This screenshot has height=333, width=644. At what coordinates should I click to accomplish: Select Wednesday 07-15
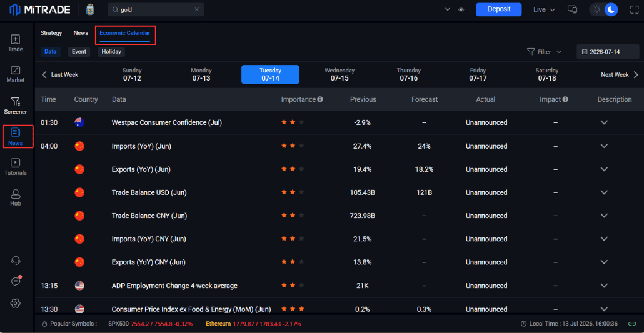click(340, 74)
